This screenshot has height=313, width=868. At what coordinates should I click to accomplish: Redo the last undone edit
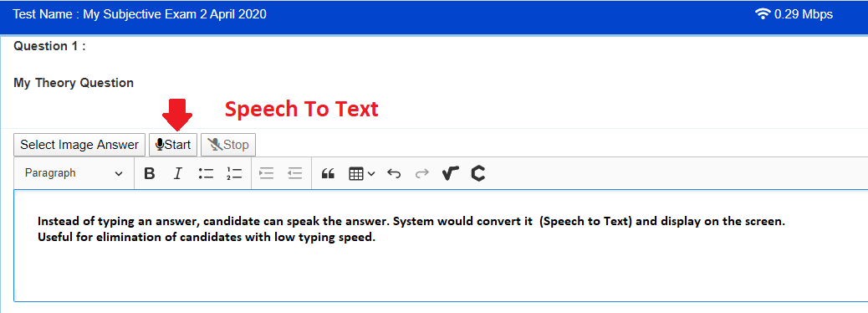421,174
